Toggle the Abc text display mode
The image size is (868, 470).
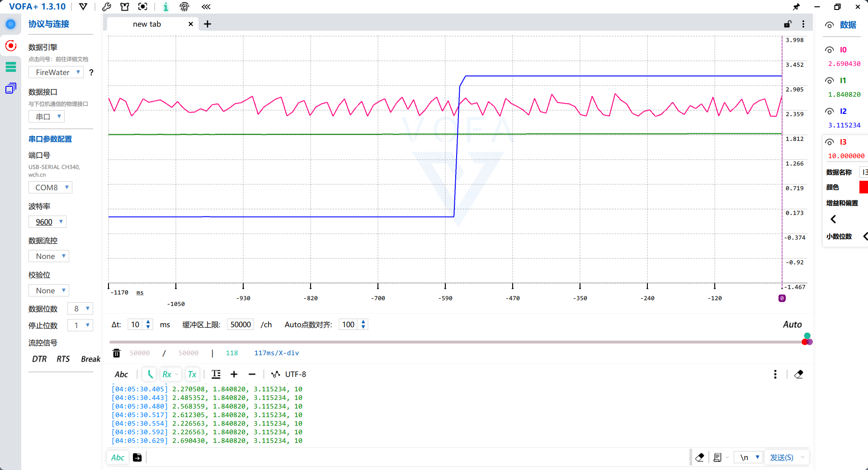tap(121, 374)
